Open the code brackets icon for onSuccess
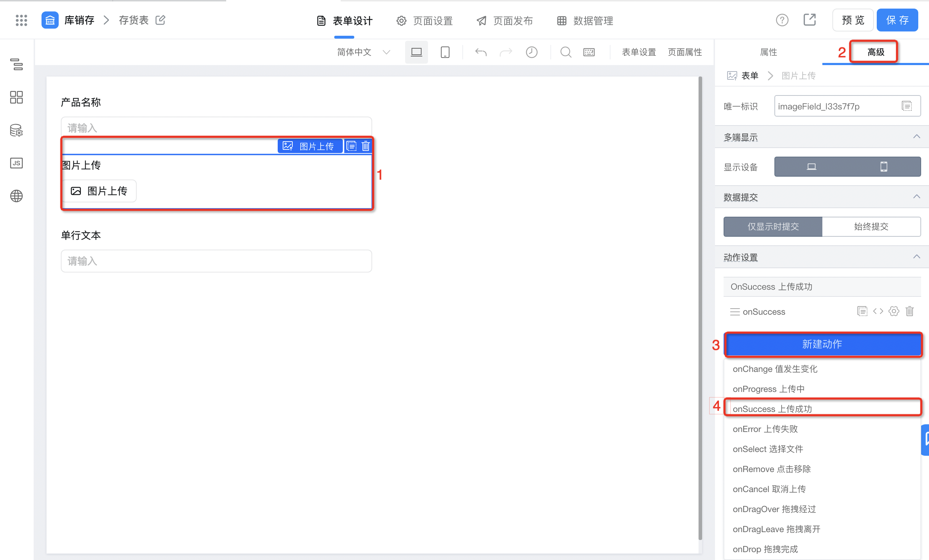 (878, 311)
